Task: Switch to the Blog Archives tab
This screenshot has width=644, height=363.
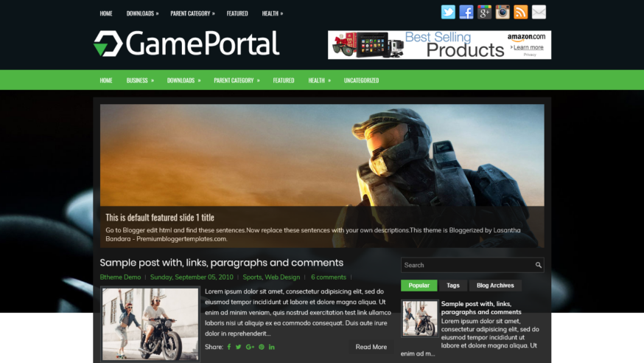Action: [495, 286]
